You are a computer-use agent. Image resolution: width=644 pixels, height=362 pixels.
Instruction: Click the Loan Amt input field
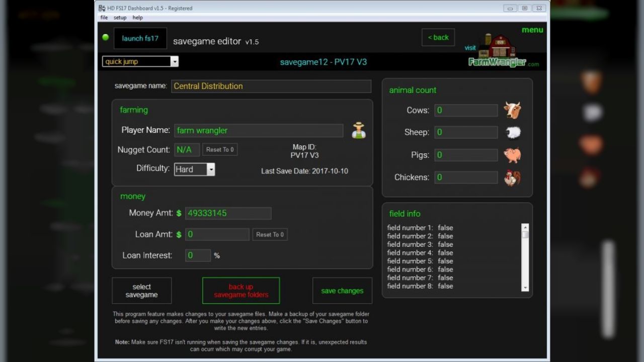pyautogui.click(x=217, y=234)
